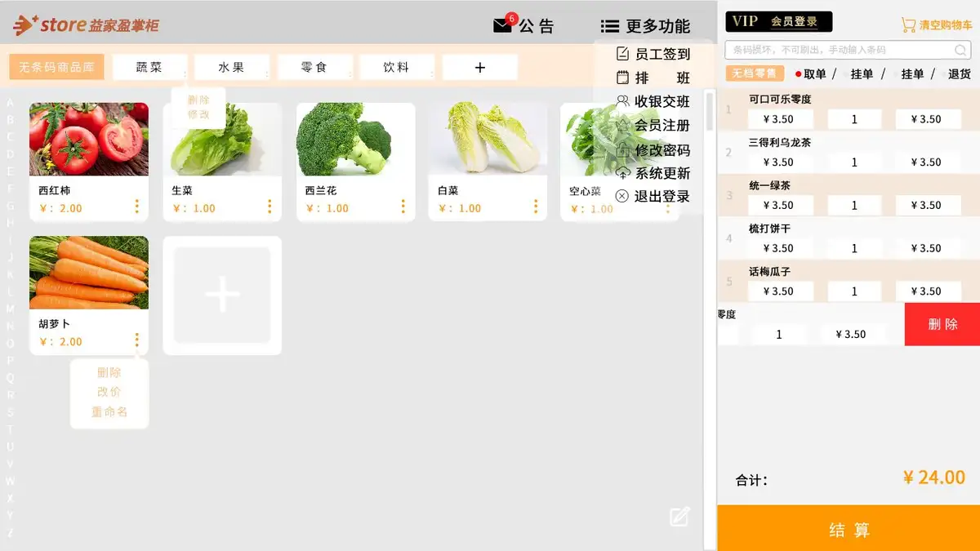The image size is (980, 551).
Task: Click quantity field of 统一绿茶
Action: [854, 205]
